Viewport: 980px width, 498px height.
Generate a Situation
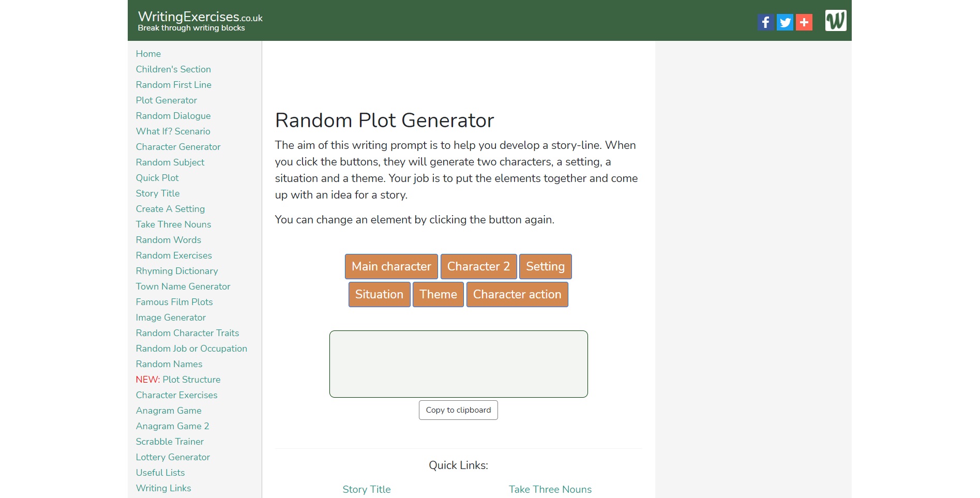(x=379, y=294)
